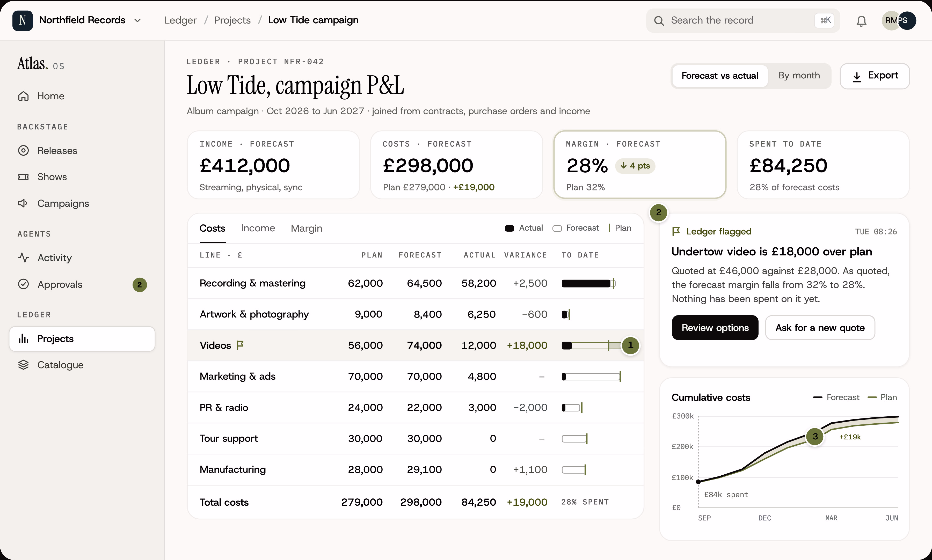The image size is (932, 560).
Task: Open notifications bell
Action: pyautogui.click(x=861, y=21)
